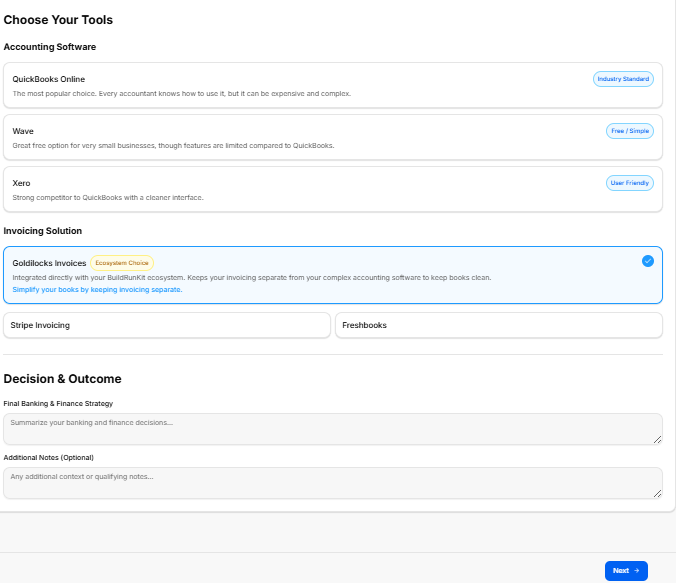Click the Ecosystem Choice badge

click(x=122, y=263)
